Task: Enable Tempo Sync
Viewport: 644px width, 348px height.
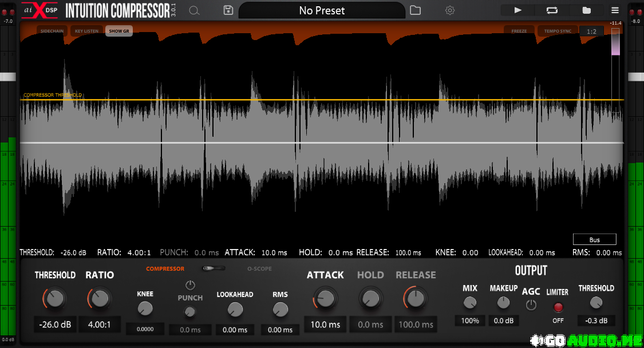Action: click(x=558, y=31)
